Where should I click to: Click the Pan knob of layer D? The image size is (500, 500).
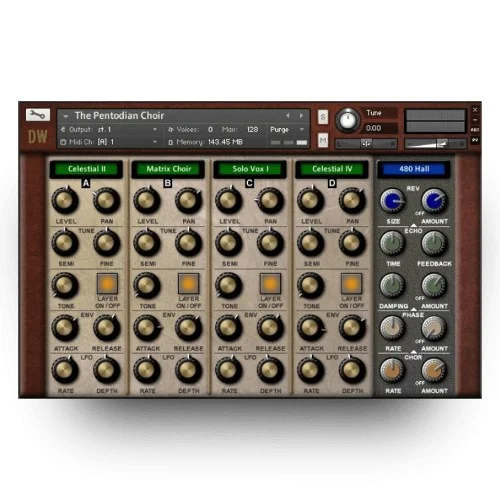(x=352, y=200)
